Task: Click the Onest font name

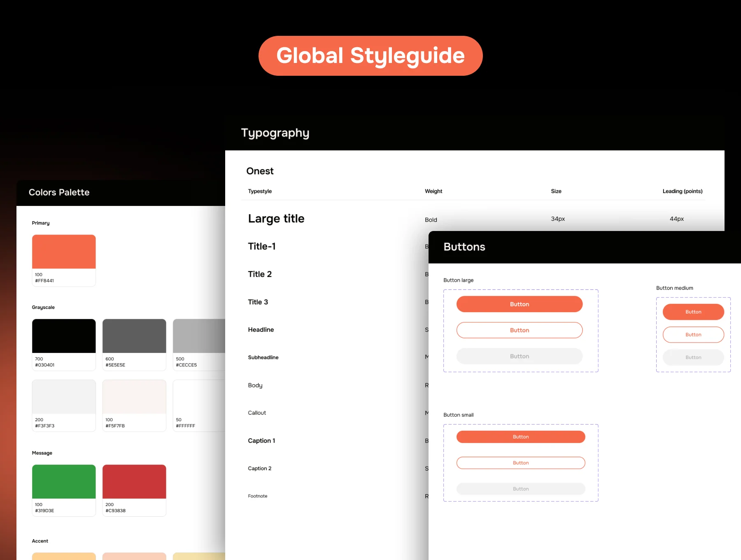Action: [260, 171]
